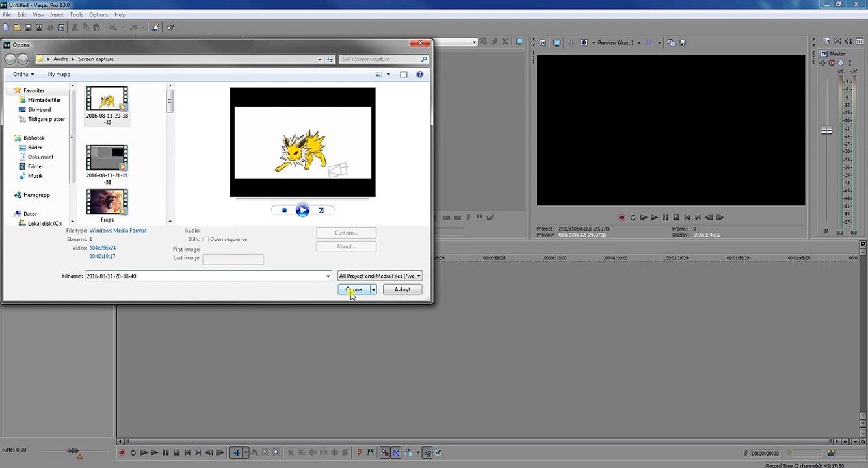This screenshot has height=468, width=868.
Task: Click the Ny mapp button
Action: [59, 74]
